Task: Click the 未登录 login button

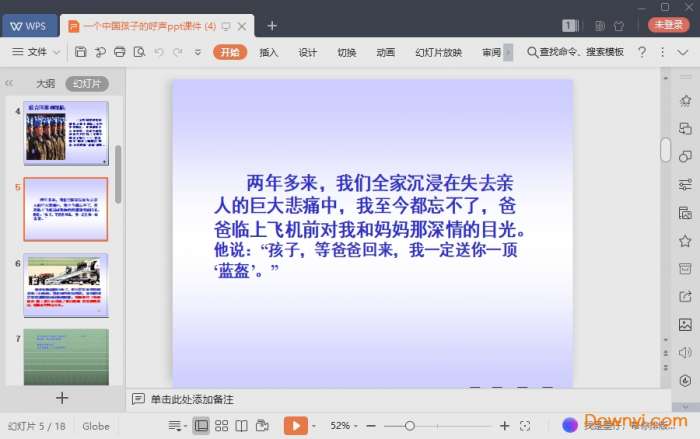Action: tap(669, 25)
